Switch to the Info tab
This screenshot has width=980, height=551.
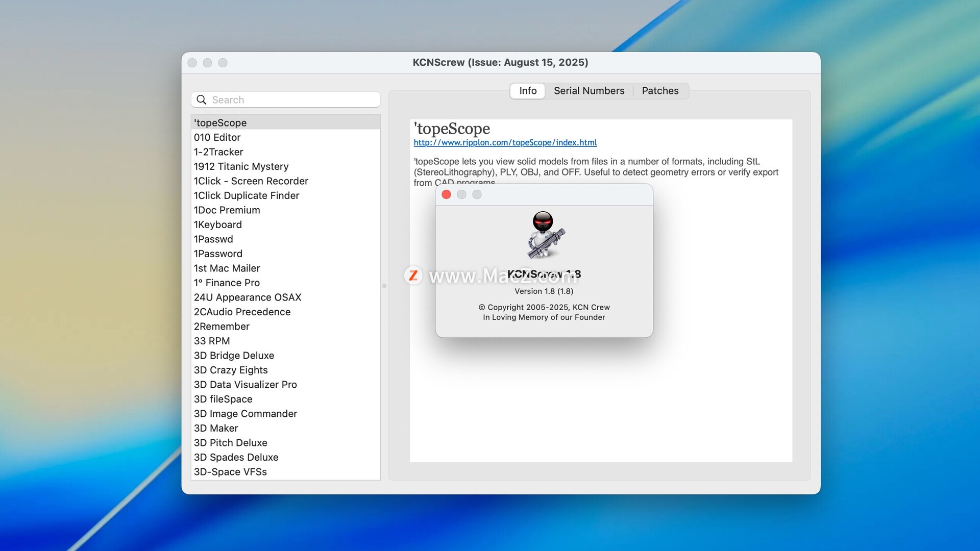click(528, 91)
